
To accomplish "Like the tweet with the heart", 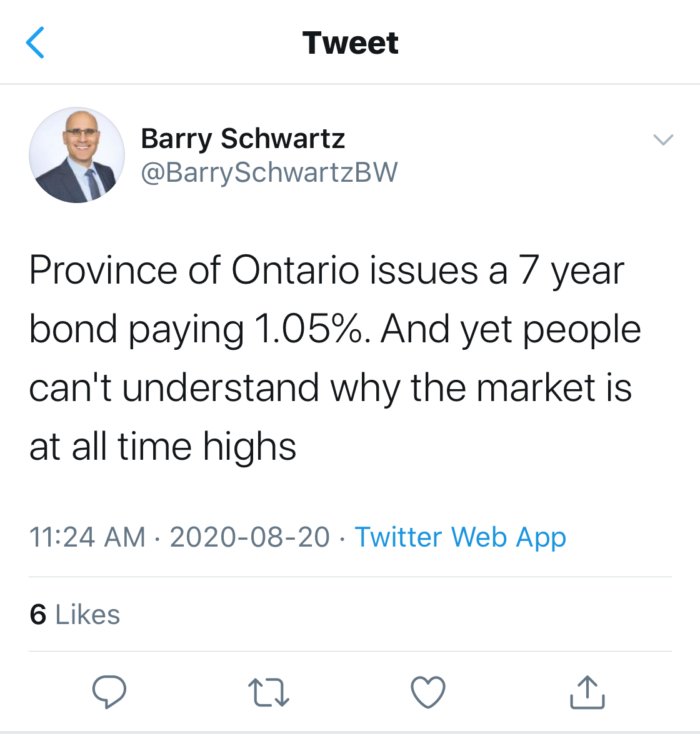I will [428, 692].
